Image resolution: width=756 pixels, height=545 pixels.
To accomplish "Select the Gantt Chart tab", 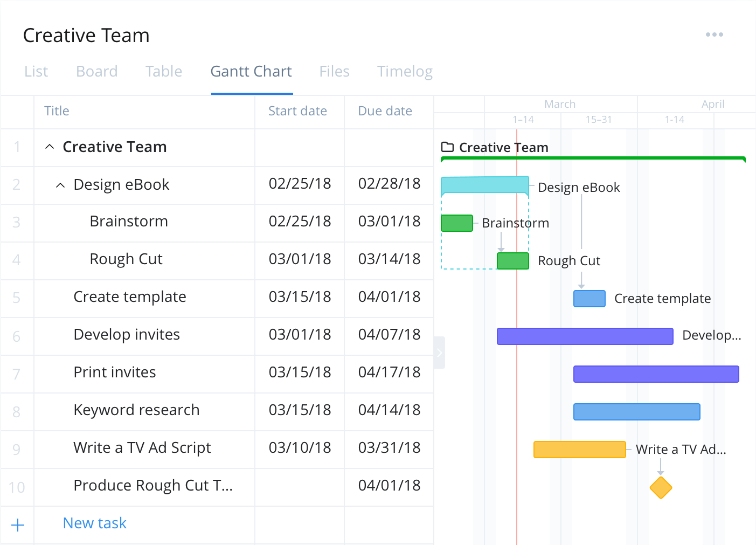I will coord(251,71).
